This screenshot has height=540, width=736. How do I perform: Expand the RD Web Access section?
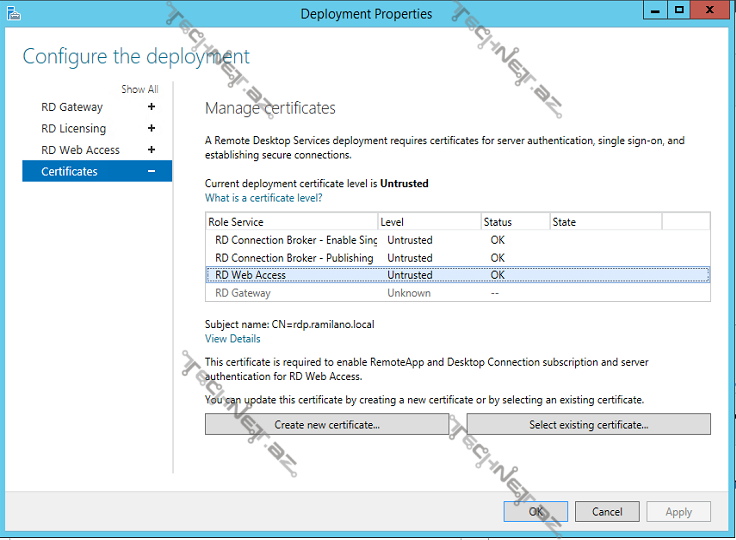pos(151,150)
